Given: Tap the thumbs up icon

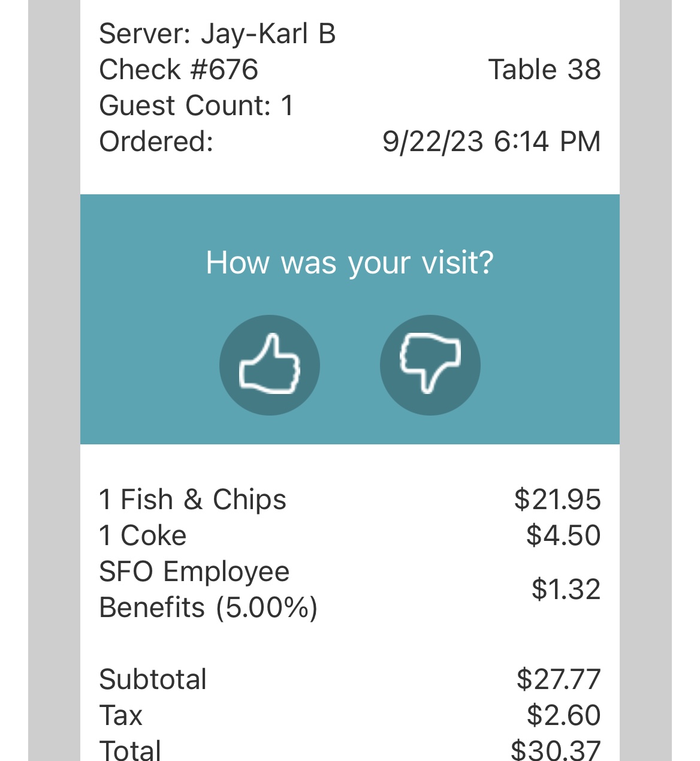Looking at the screenshot, I should click(270, 365).
